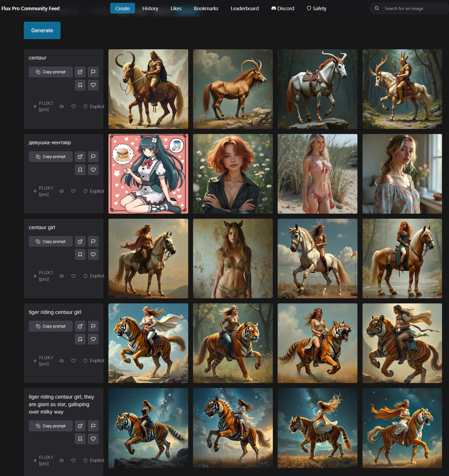The image size is (449, 476).
Task: Like the centaur girl prompt row
Action: pos(93,254)
